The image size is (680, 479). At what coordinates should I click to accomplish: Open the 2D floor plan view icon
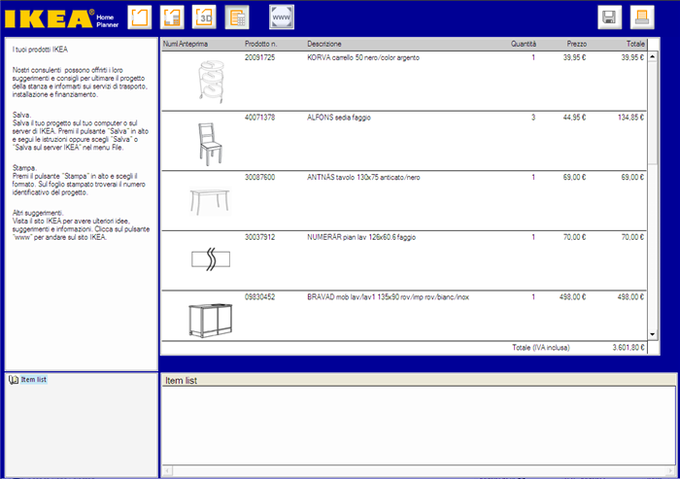coord(140,17)
